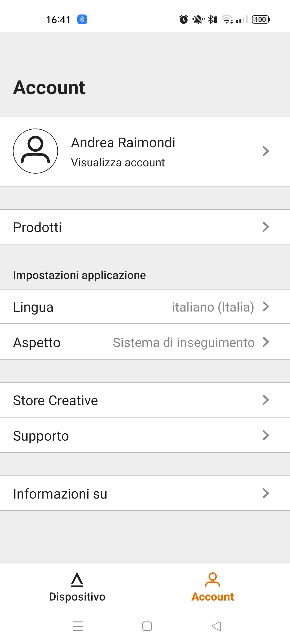The image size is (290, 644).
Task: Tap the Android back triangle icon
Action: [x=216, y=626]
